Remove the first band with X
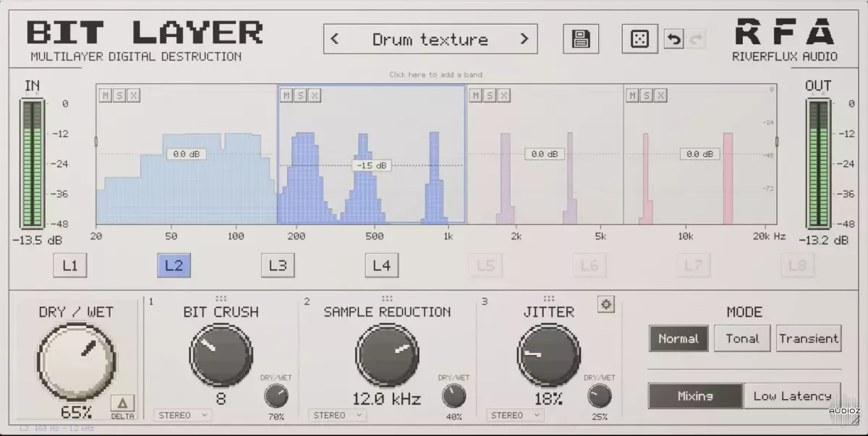The width and height of the screenshot is (868, 436). coord(134,95)
